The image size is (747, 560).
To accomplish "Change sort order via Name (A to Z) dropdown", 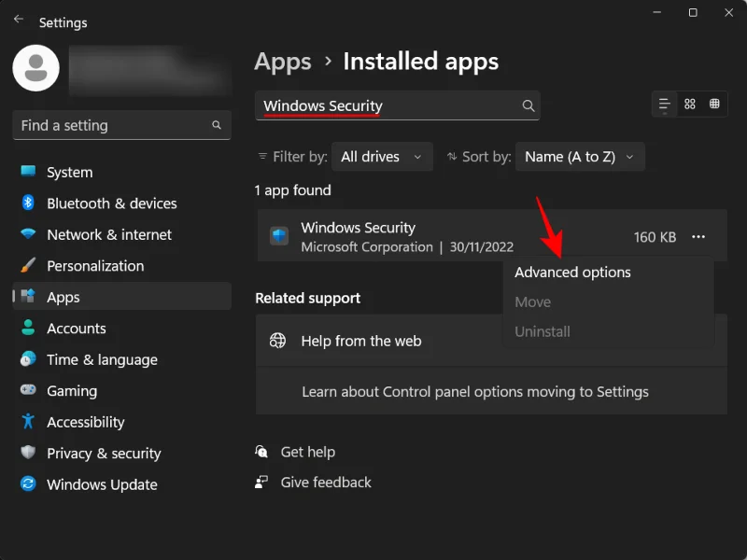I will click(579, 156).
